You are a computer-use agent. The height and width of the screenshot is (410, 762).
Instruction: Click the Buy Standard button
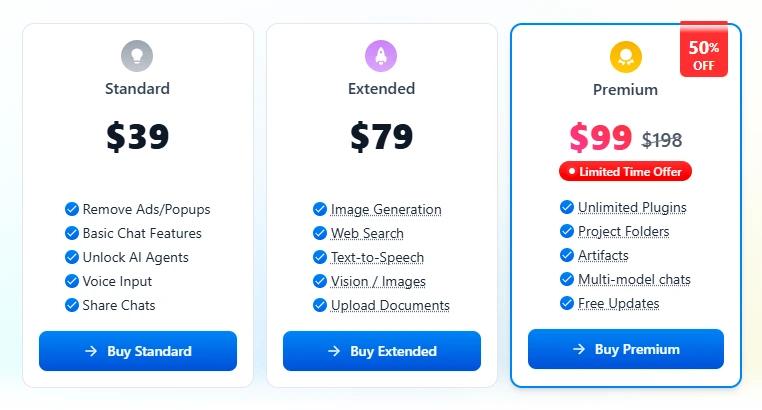tap(138, 351)
